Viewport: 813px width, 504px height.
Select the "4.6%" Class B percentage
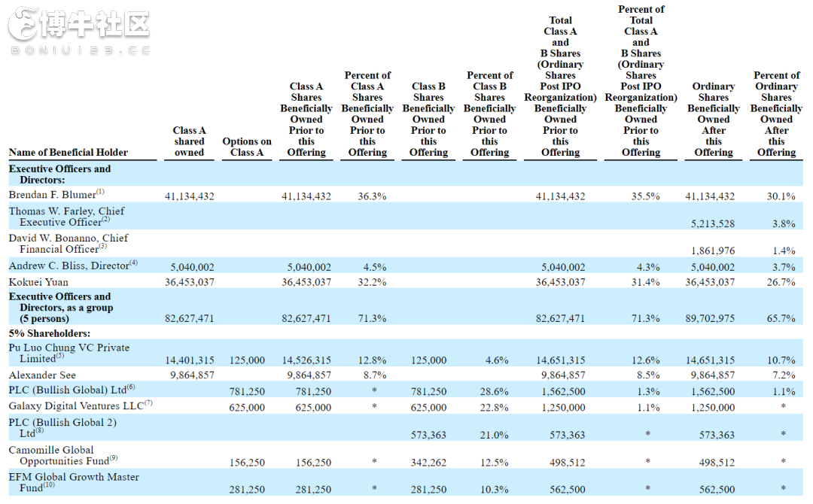(497, 360)
